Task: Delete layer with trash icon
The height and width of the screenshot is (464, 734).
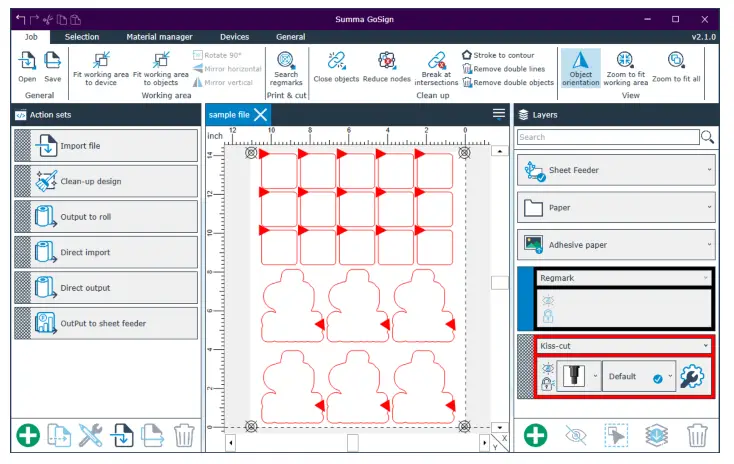Action: coord(697,435)
